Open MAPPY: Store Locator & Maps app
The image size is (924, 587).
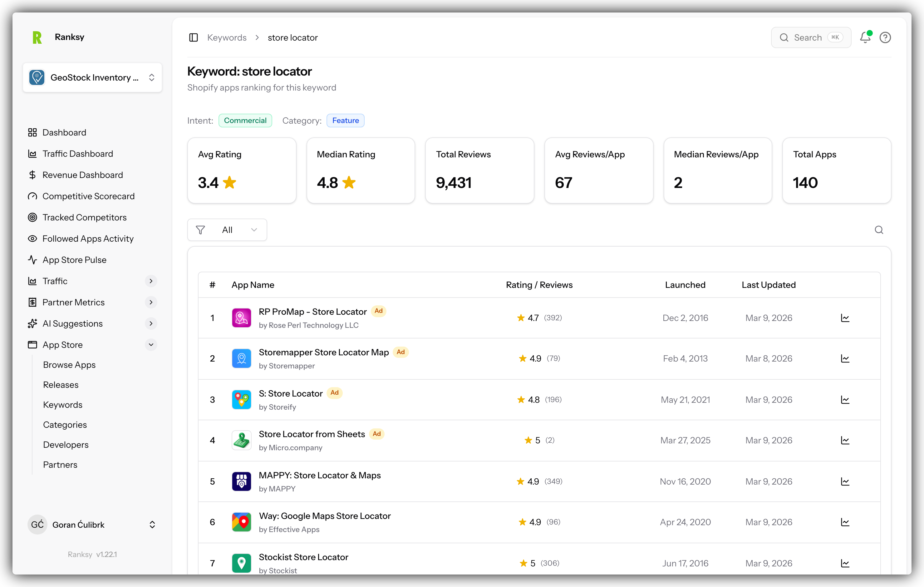pos(320,475)
